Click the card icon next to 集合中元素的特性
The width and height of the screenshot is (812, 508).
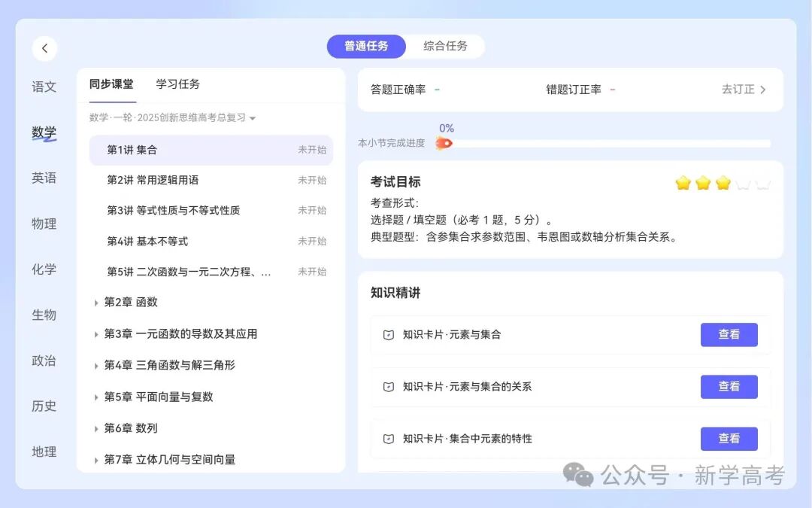[388, 439]
